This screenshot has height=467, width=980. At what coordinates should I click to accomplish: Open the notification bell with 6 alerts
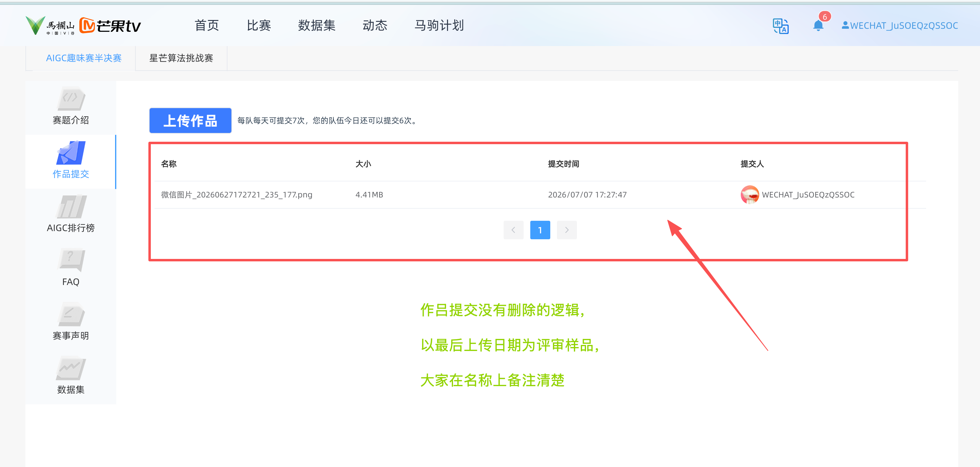click(x=818, y=25)
